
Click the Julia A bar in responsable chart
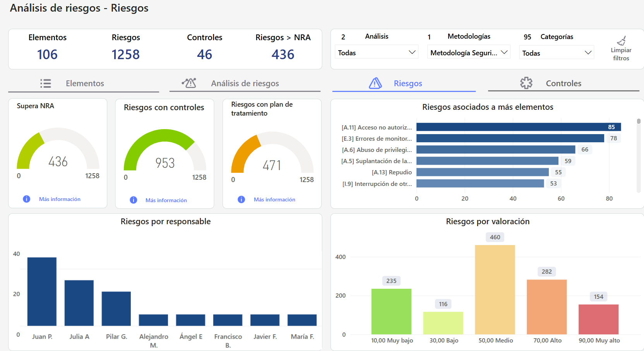[x=79, y=303]
